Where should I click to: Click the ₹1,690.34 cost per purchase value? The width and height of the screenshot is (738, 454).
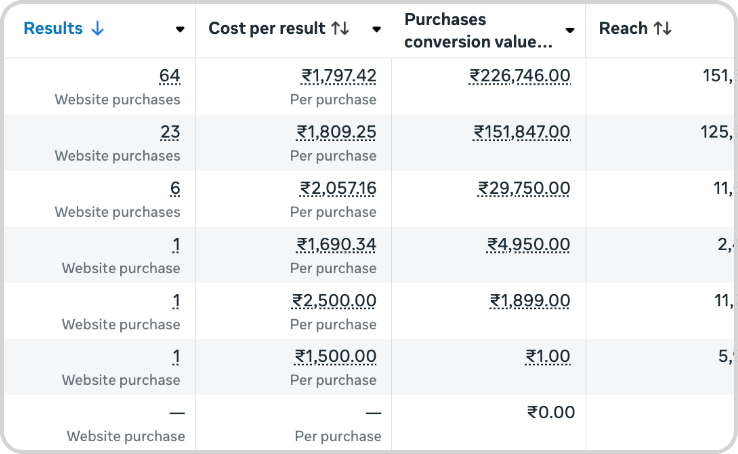[336, 244]
